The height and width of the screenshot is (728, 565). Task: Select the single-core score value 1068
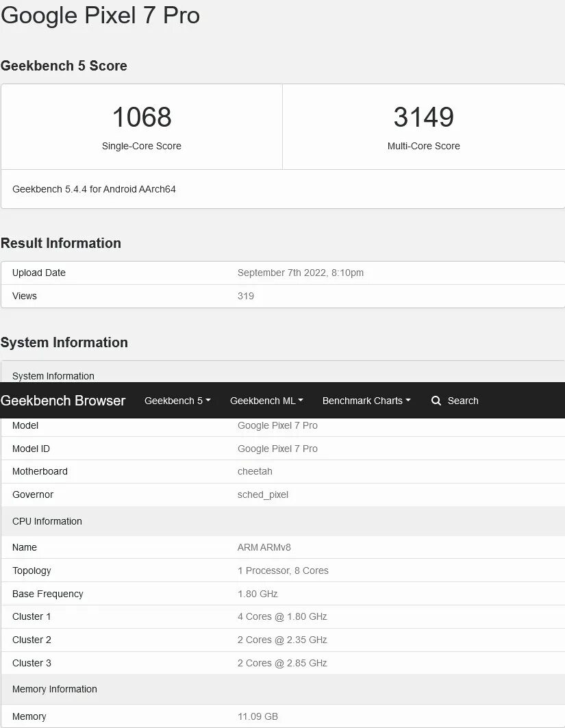tap(142, 117)
